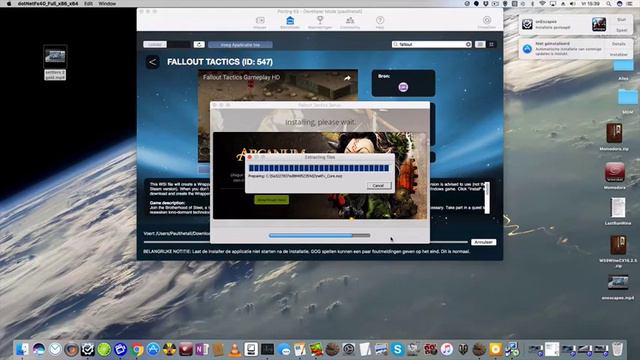This screenshot has width=640, height=360.
Task: Go back with the arrow beside Fallout Tactics
Action: point(153,62)
